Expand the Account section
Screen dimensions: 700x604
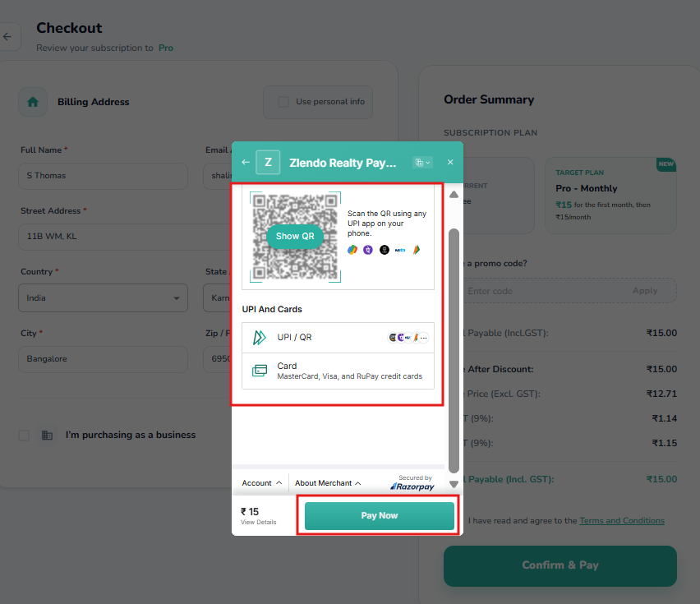[262, 483]
